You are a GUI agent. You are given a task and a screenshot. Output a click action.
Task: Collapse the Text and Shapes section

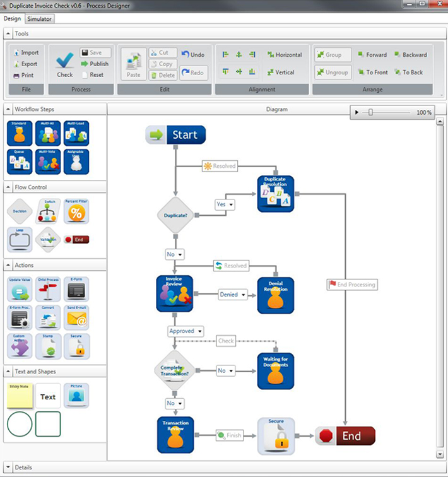click(8, 372)
